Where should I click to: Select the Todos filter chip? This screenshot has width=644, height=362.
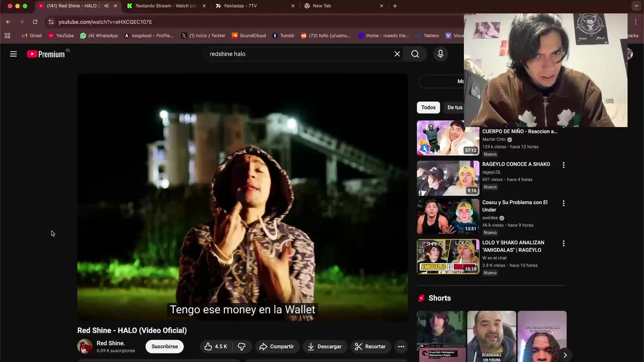(428, 107)
